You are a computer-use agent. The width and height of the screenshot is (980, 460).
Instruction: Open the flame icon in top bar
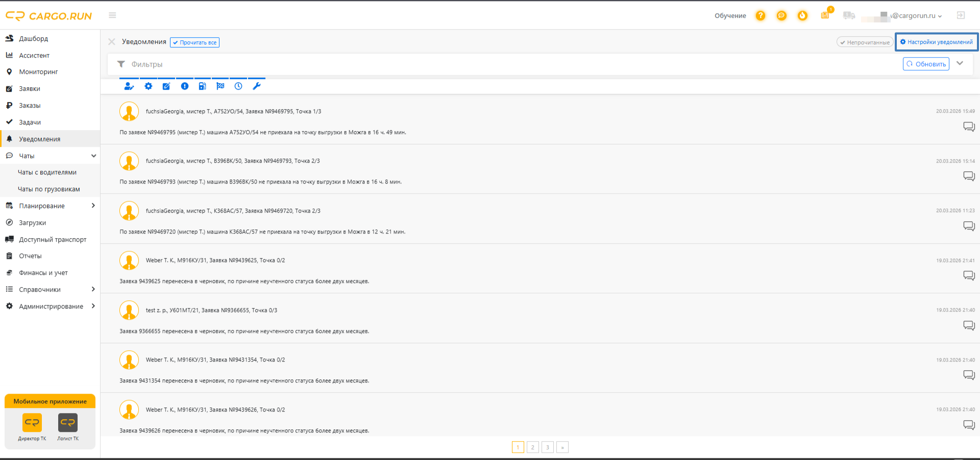click(802, 16)
